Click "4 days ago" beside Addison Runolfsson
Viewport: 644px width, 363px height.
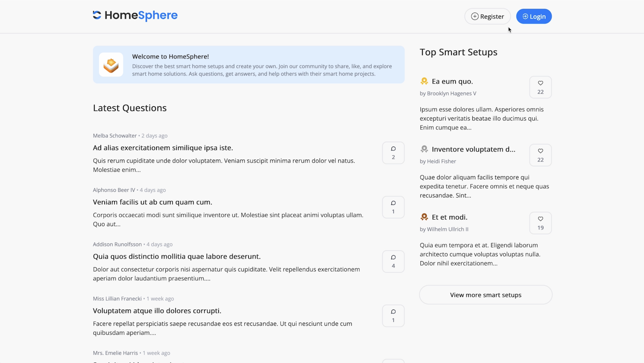(x=160, y=244)
